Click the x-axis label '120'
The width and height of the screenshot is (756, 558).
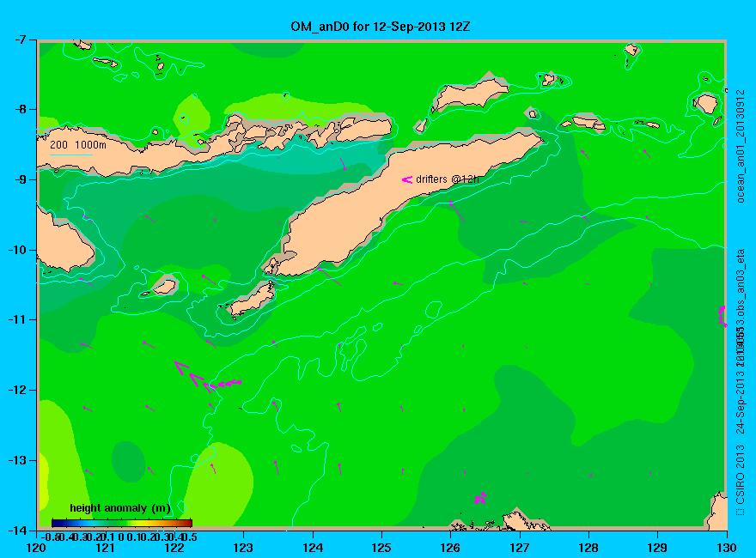pos(36,548)
